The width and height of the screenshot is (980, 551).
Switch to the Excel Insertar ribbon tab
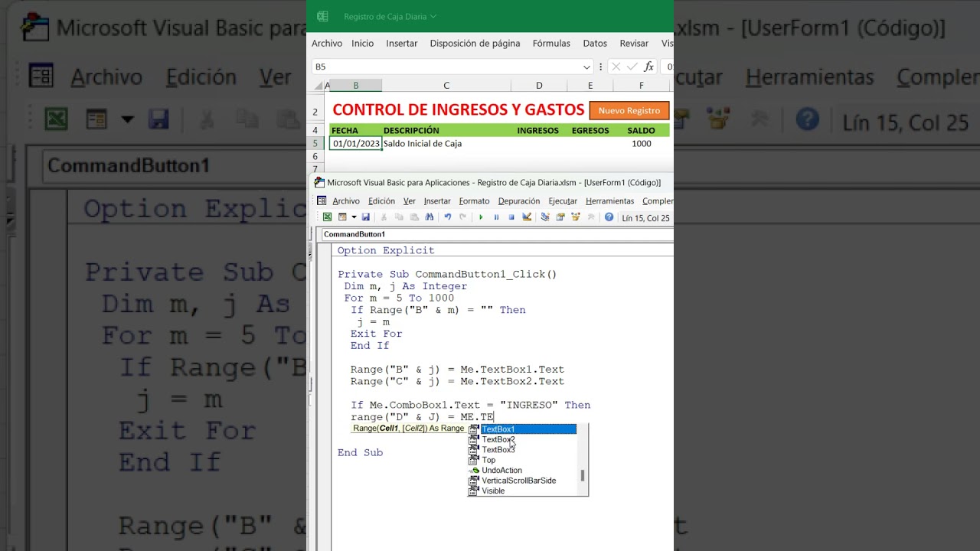point(402,44)
